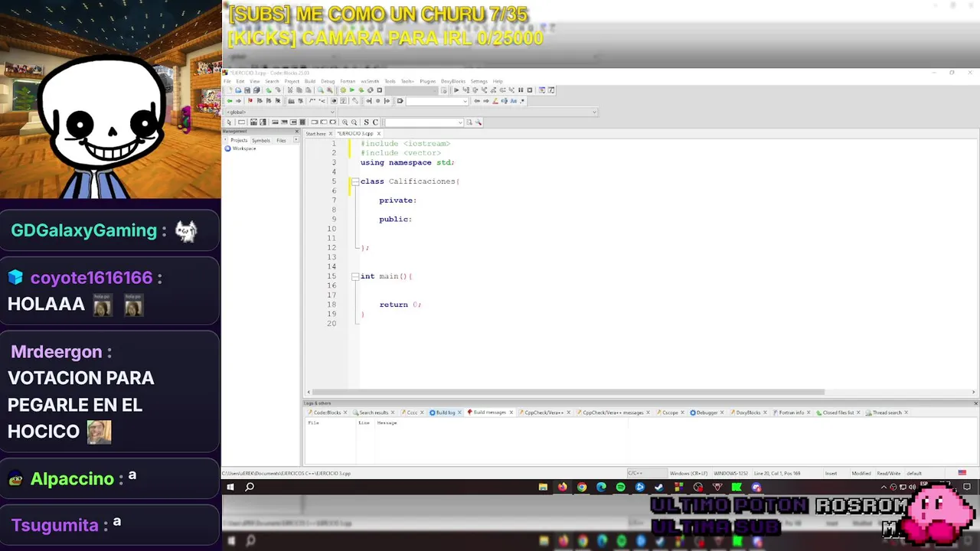This screenshot has height=551, width=980.
Task: Open the search text combo box dropdown
Action: click(424, 122)
